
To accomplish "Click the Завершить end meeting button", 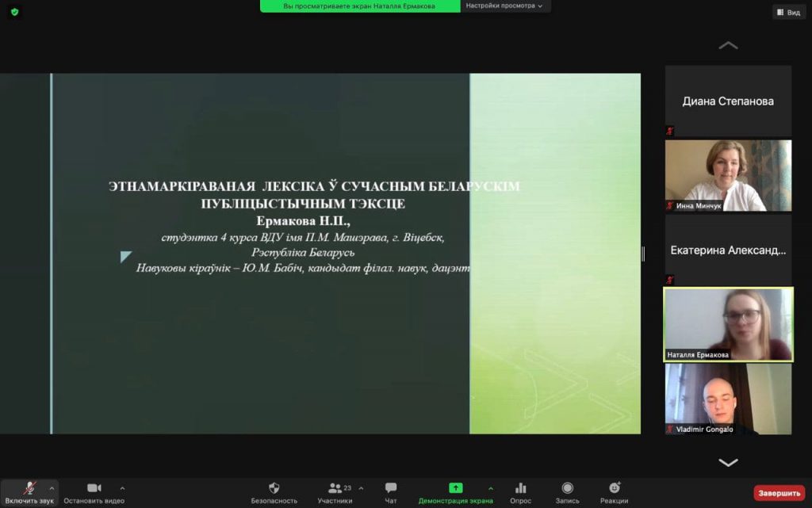I will [779, 493].
